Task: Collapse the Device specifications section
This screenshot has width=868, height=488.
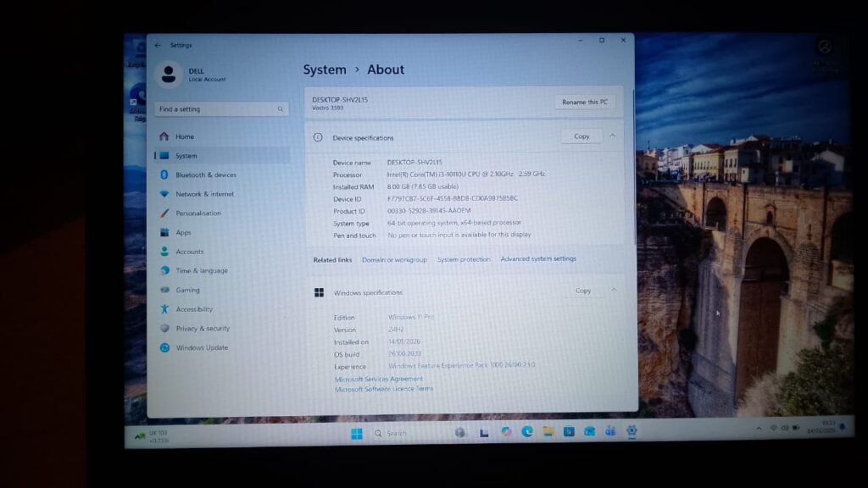Action: coord(612,136)
